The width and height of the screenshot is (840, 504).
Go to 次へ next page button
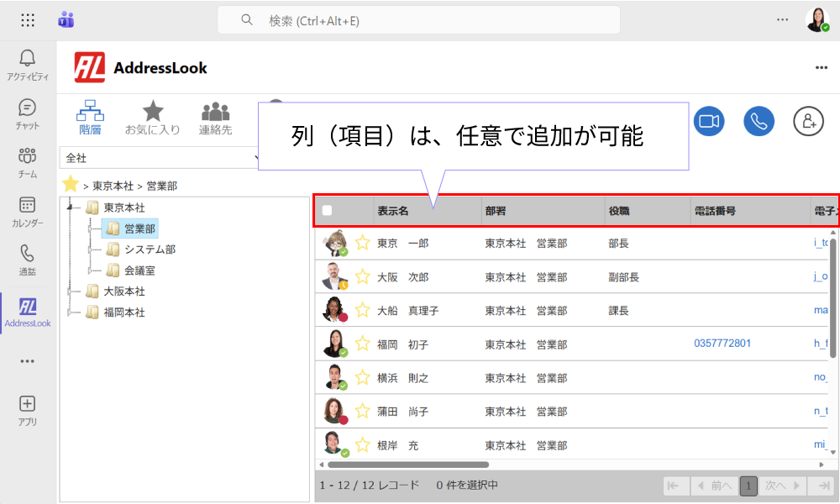coord(781,486)
